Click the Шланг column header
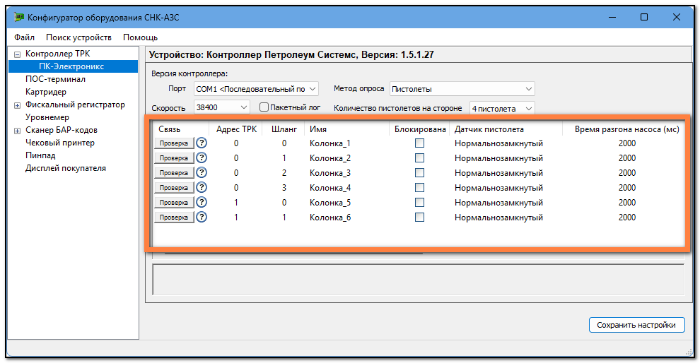This screenshot has width=700, height=363. coord(284,129)
